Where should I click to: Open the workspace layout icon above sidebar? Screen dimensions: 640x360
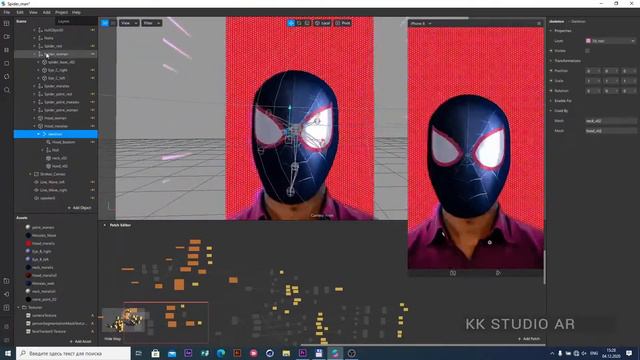click(7, 23)
